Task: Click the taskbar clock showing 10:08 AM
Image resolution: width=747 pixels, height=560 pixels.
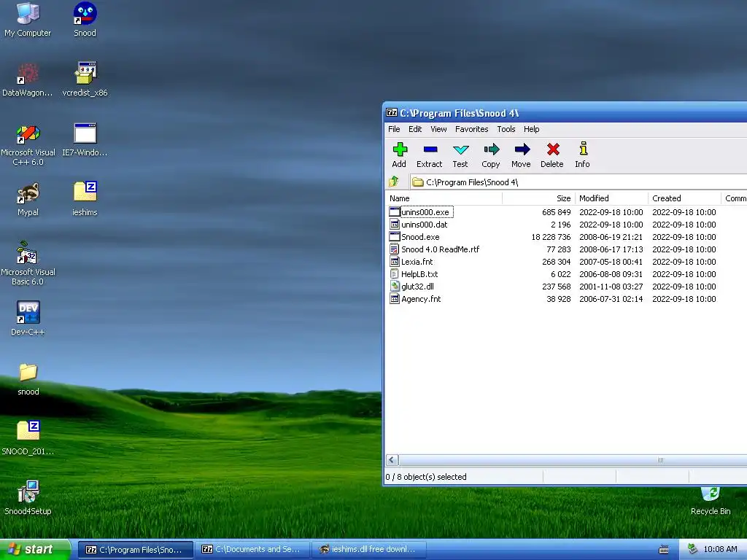Action: pyautogui.click(x=720, y=549)
